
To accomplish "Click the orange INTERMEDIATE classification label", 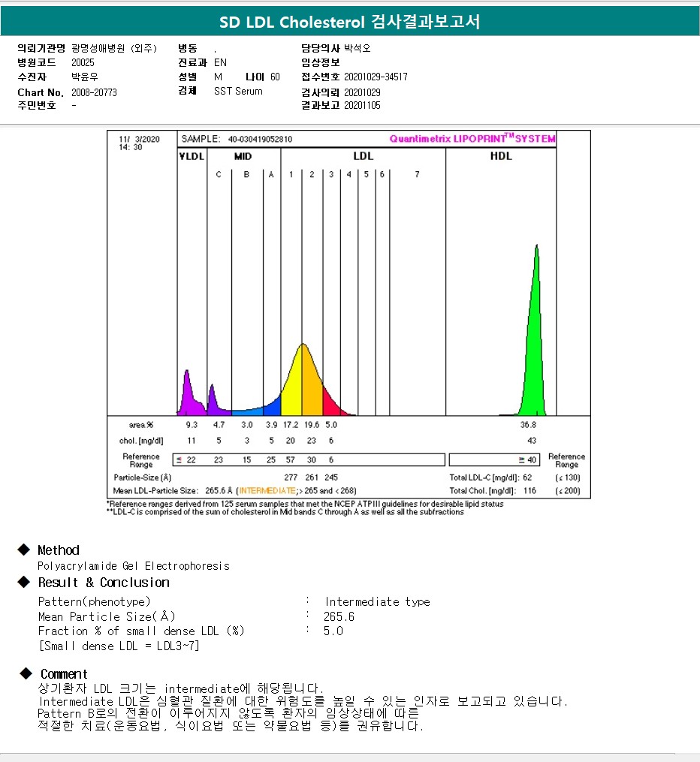I will coord(267,491).
